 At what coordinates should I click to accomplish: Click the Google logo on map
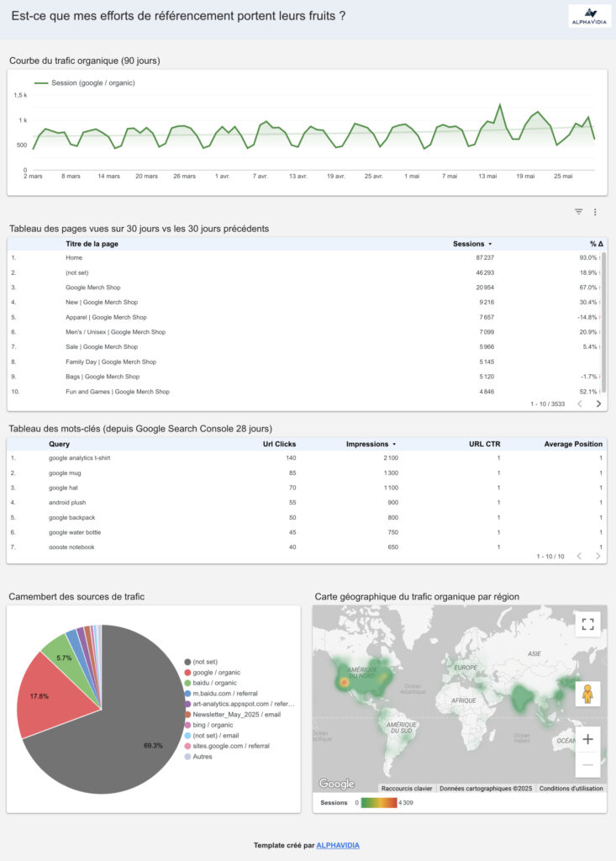[336, 784]
